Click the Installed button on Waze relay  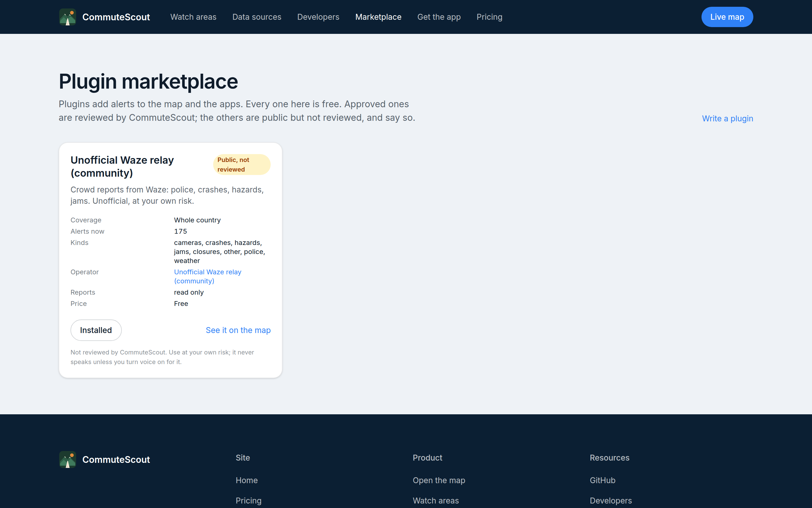[x=96, y=330]
